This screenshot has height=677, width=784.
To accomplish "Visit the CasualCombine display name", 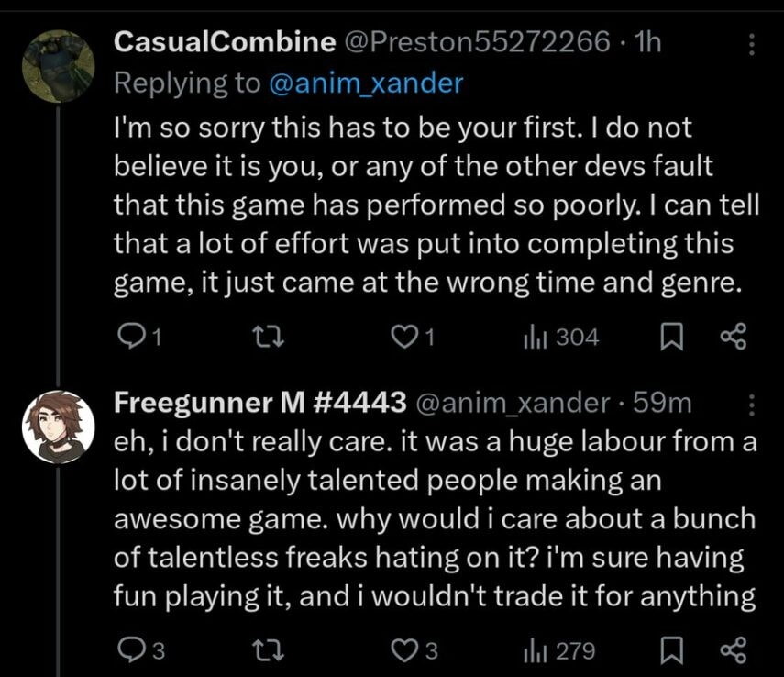I will point(224,42).
